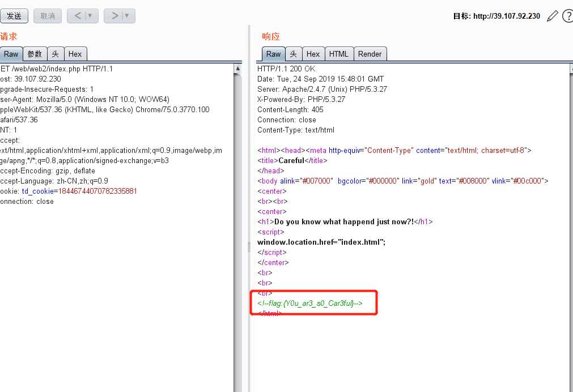Click the Upgrade-Insecure-Requests header line

tap(47, 89)
